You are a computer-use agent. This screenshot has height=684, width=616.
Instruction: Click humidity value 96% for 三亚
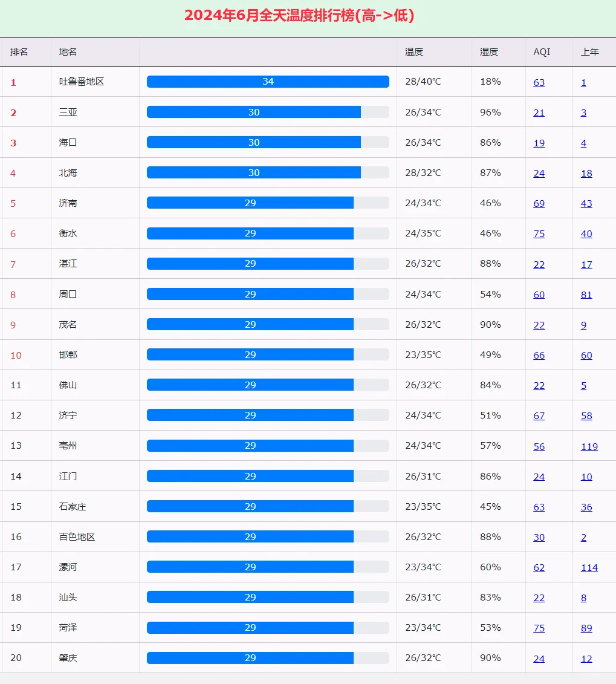(490, 112)
